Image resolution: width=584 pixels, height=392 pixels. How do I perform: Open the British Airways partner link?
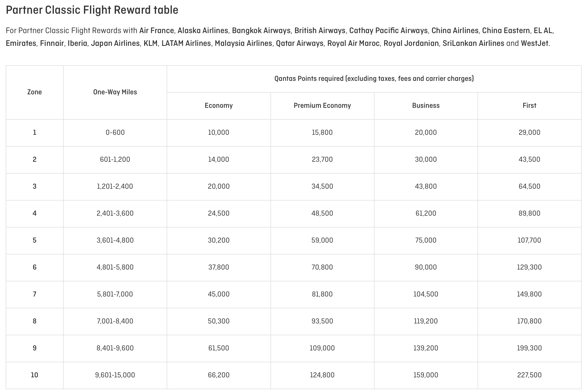pos(320,30)
